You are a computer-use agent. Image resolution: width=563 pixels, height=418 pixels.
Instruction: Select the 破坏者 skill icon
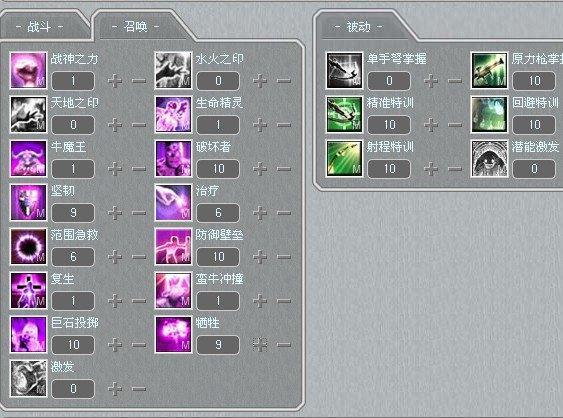[x=173, y=158]
